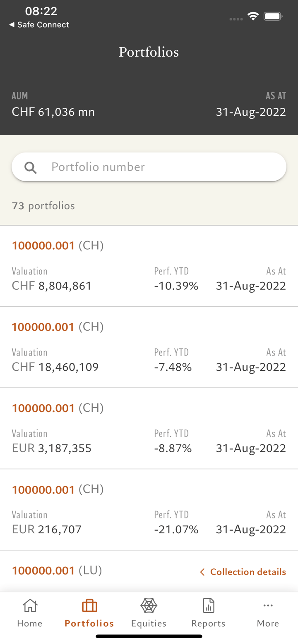Screen dimensions: 298x644
Task: Focus the Portfolio number search field
Action: pyautogui.click(x=157, y=167)
